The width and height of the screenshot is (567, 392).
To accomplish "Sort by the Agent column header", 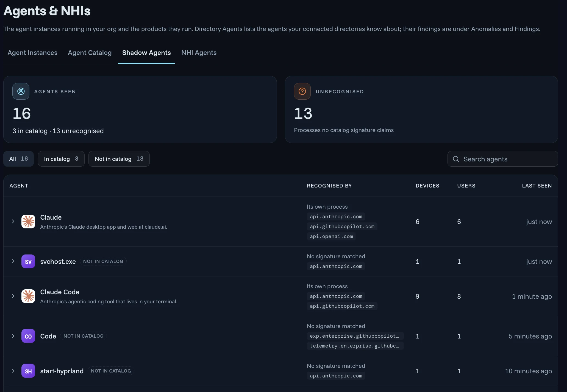I will point(19,186).
